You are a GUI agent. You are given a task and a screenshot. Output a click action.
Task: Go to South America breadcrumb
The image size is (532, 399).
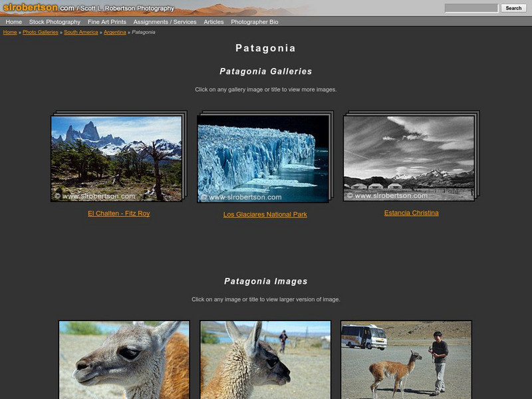click(80, 32)
